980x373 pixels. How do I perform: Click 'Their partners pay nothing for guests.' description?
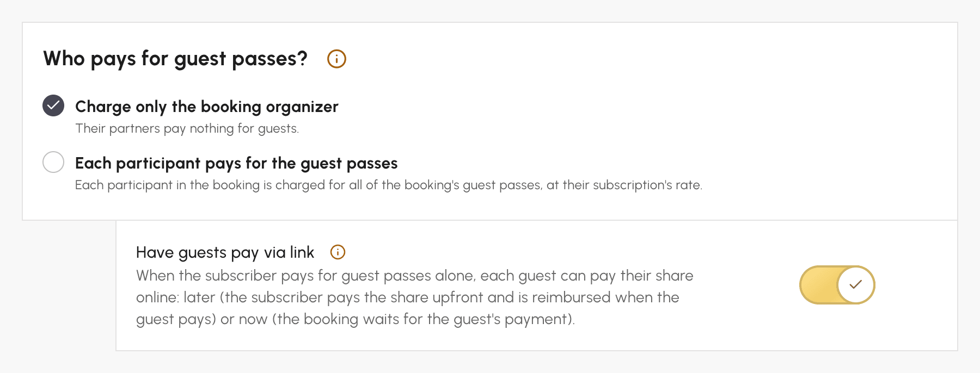tap(187, 128)
